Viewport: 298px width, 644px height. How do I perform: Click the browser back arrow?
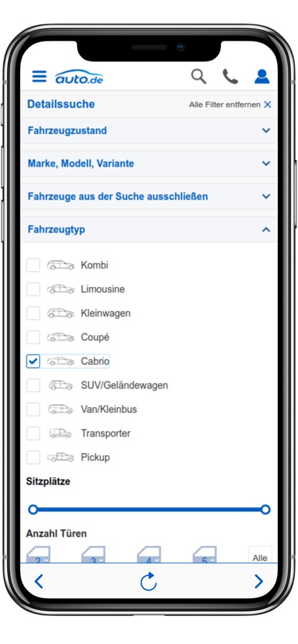39,581
